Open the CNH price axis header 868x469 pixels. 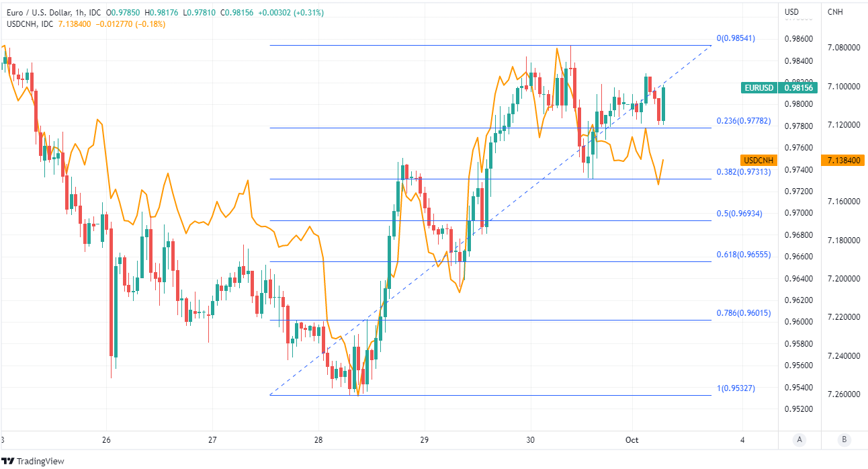835,11
